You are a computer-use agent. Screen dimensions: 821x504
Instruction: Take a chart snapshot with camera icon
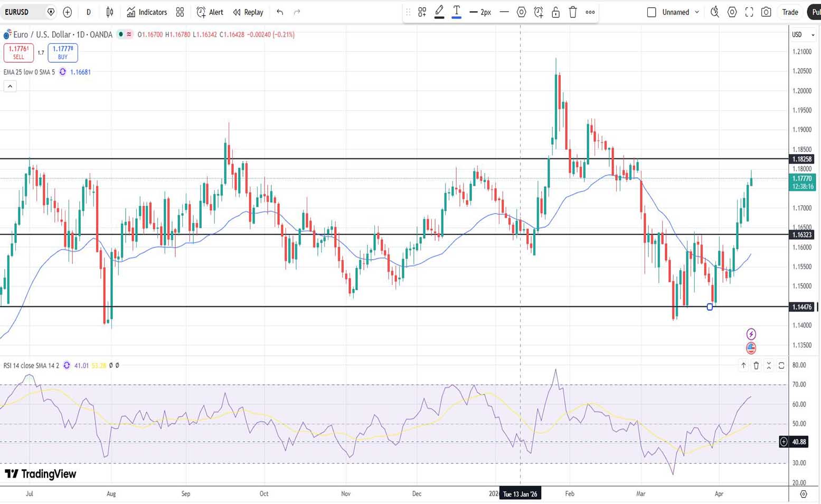tap(766, 12)
